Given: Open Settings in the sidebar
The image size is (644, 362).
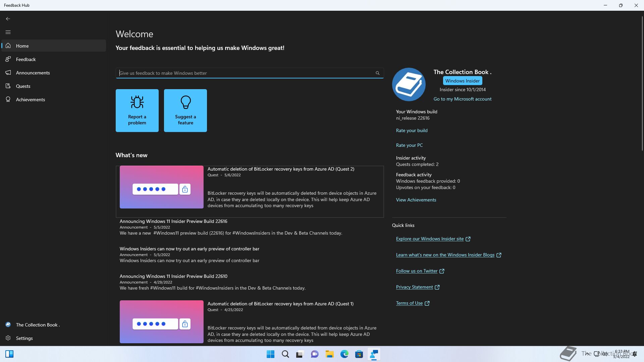Looking at the screenshot, I should [54, 338].
